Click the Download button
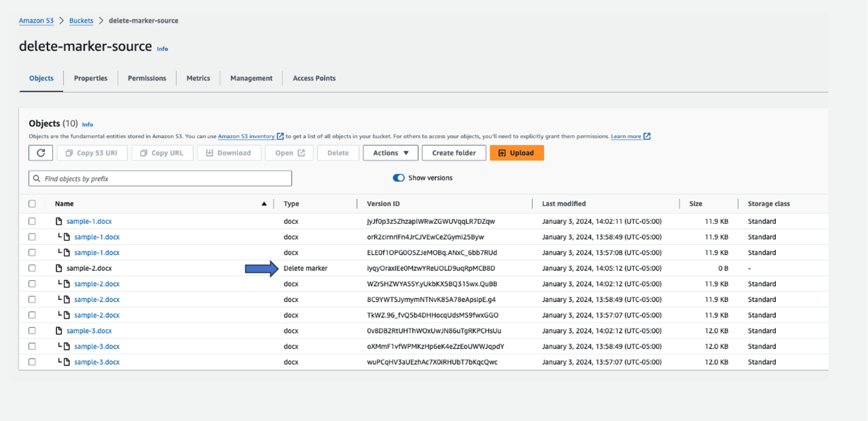This screenshot has height=421, width=868. click(x=229, y=153)
